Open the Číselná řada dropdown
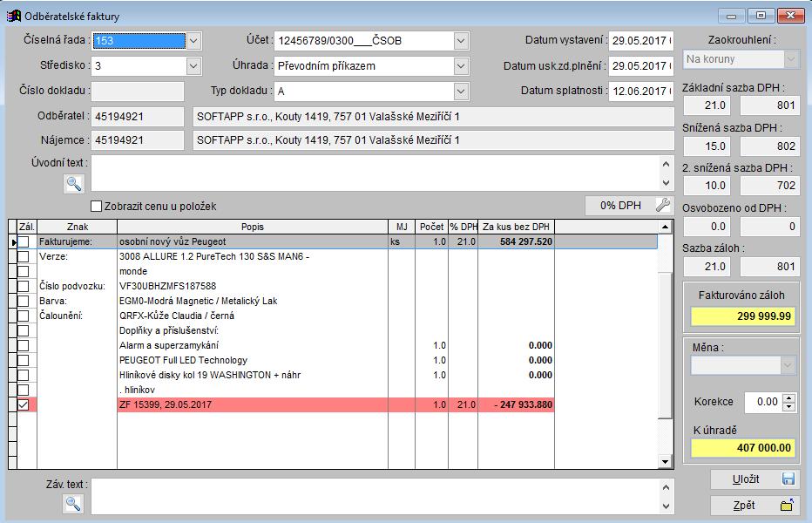Viewport: 812px width, 523px height. click(x=193, y=40)
